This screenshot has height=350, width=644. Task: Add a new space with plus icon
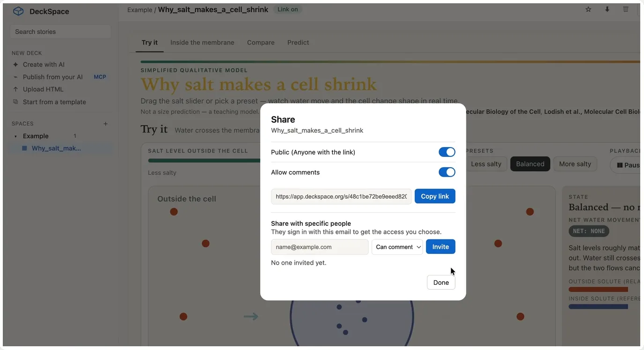[105, 124]
